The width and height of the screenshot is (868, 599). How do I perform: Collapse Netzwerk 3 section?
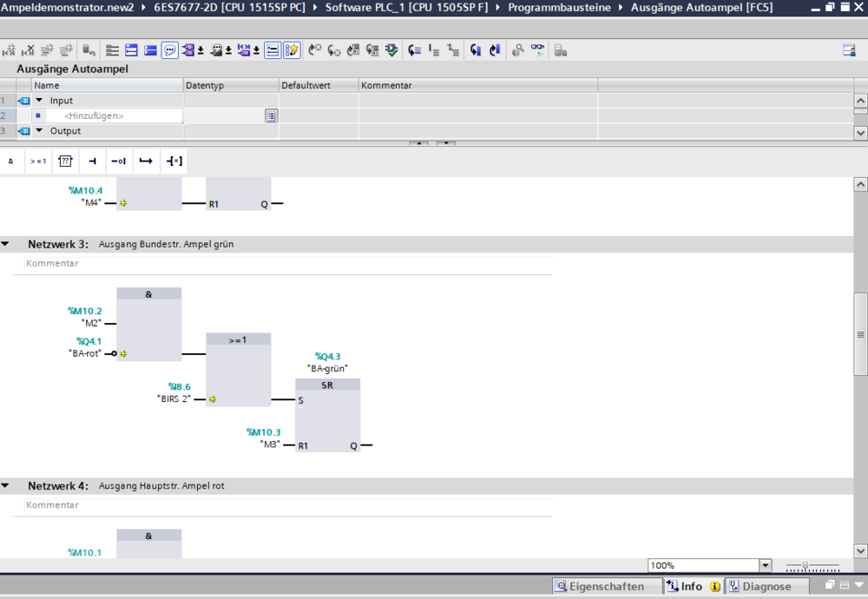point(6,244)
